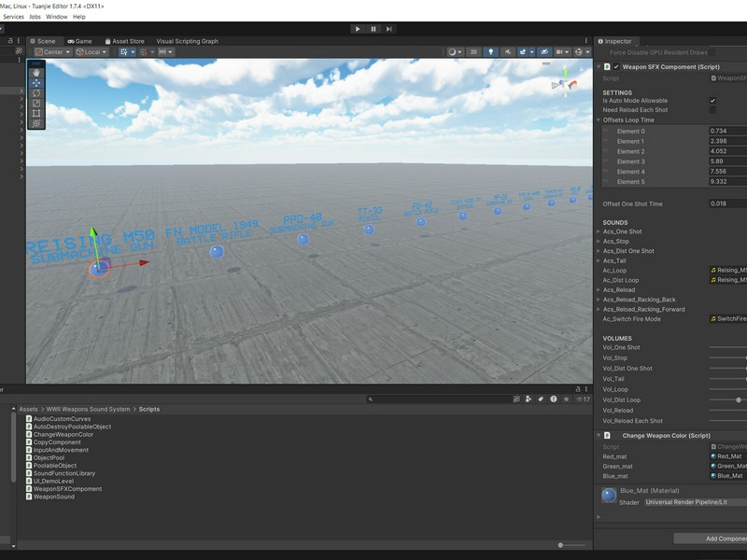Switch to the Game tab

pos(79,41)
